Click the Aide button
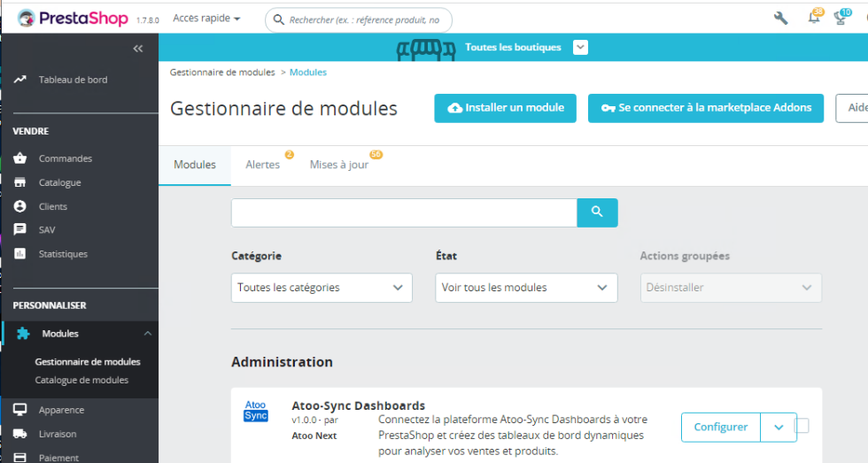This screenshot has height=463, width=868. (x=852, y=108)
